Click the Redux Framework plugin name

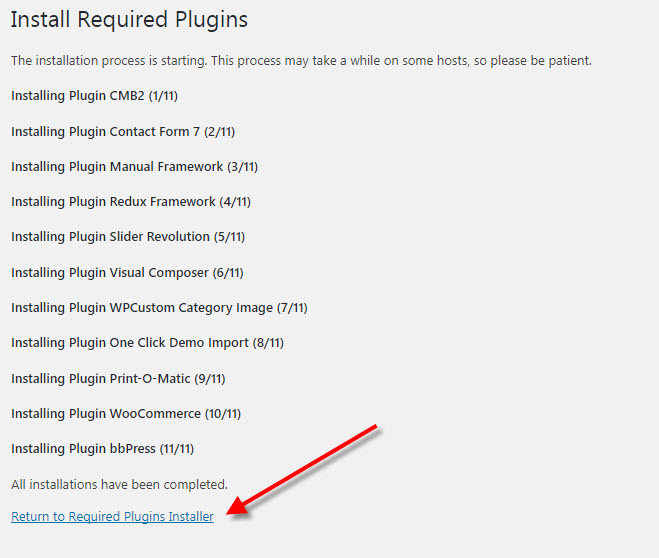pyautogui.click(x=162, y=201)
